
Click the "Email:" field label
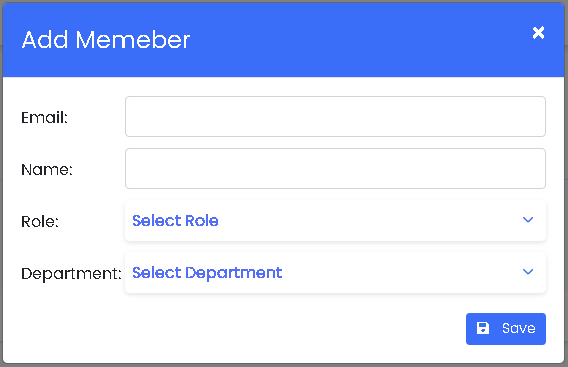[x=45, y=117]
